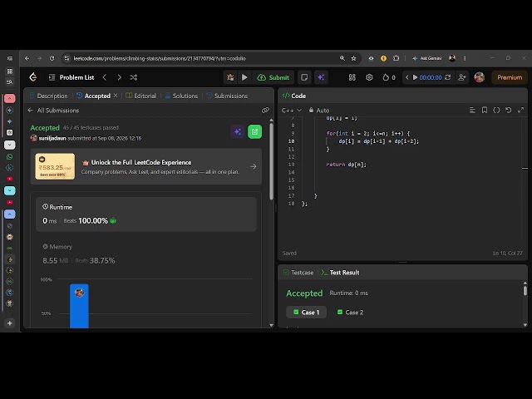
Task: Click Ask Gemini button
Action: (x=427, y=58)
